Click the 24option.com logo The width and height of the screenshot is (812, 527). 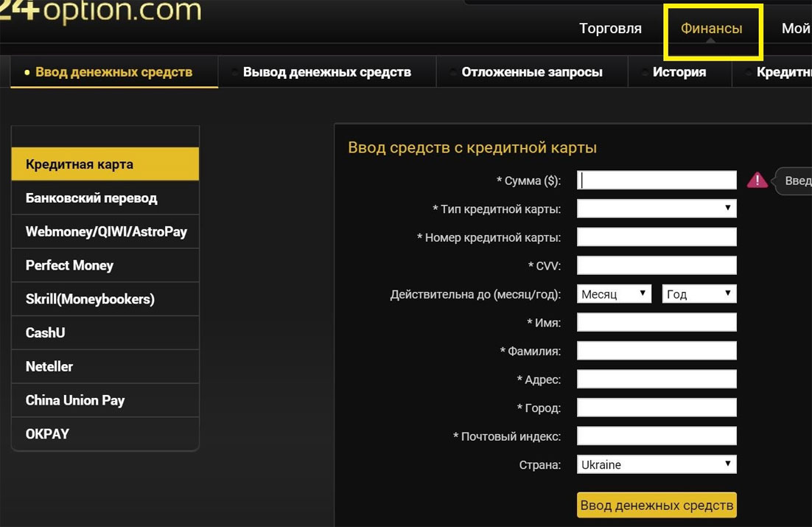pos(103,12)
